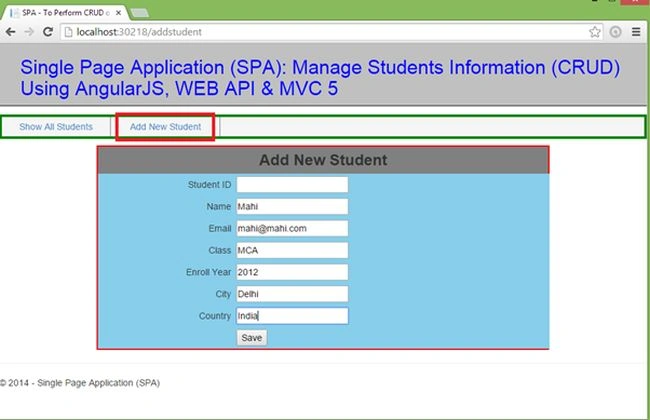
Task: Click the Country label
Action: (215, 316)
